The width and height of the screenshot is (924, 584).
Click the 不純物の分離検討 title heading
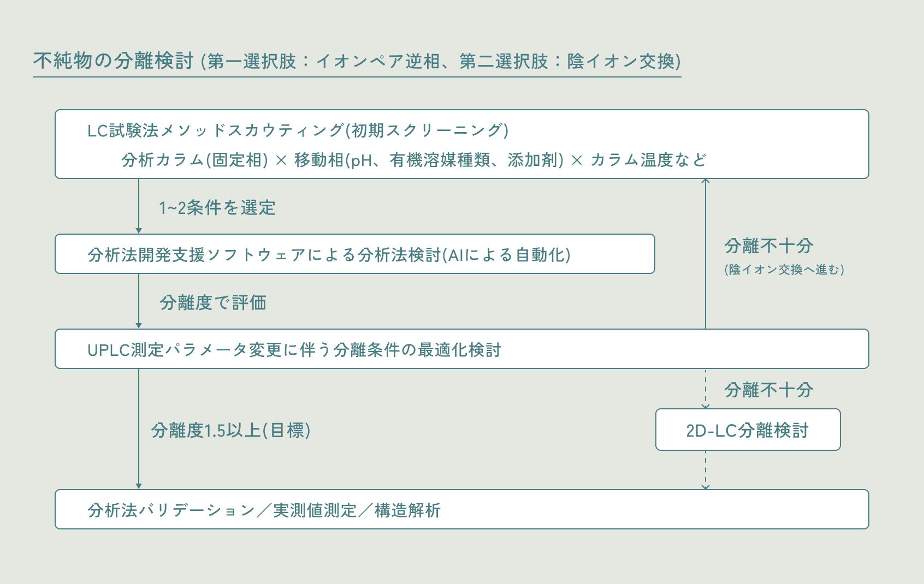(x=113, y=61)
